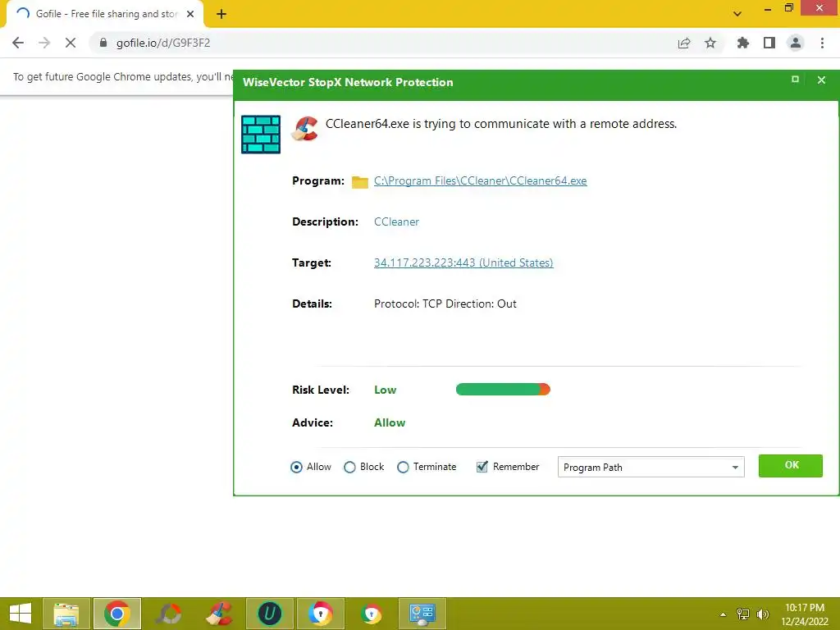Confirm the firewall dialog with OK

[x=791, y=466]
